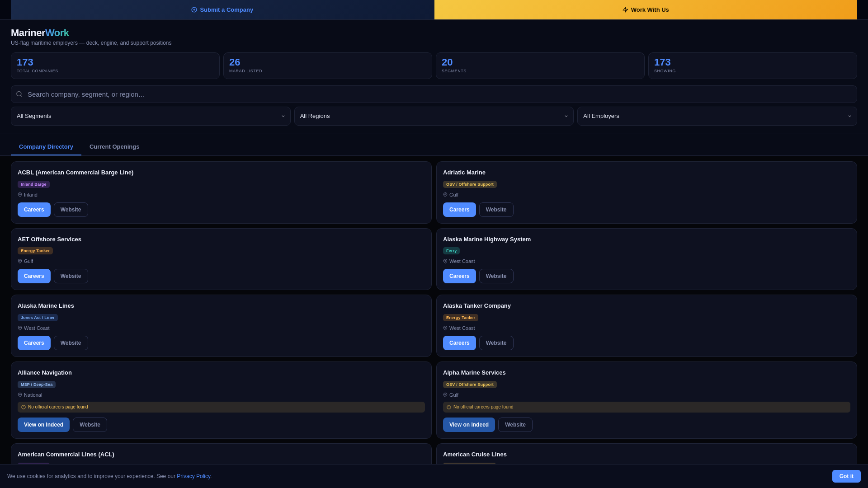
Task: Click the Ferry segment tag
Action: pos(451,251)
